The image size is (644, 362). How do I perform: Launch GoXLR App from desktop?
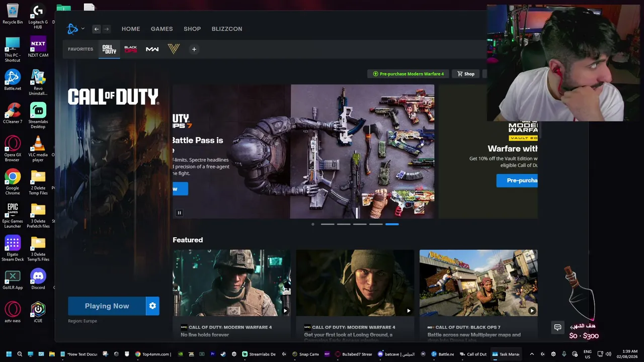click(13, 280)
